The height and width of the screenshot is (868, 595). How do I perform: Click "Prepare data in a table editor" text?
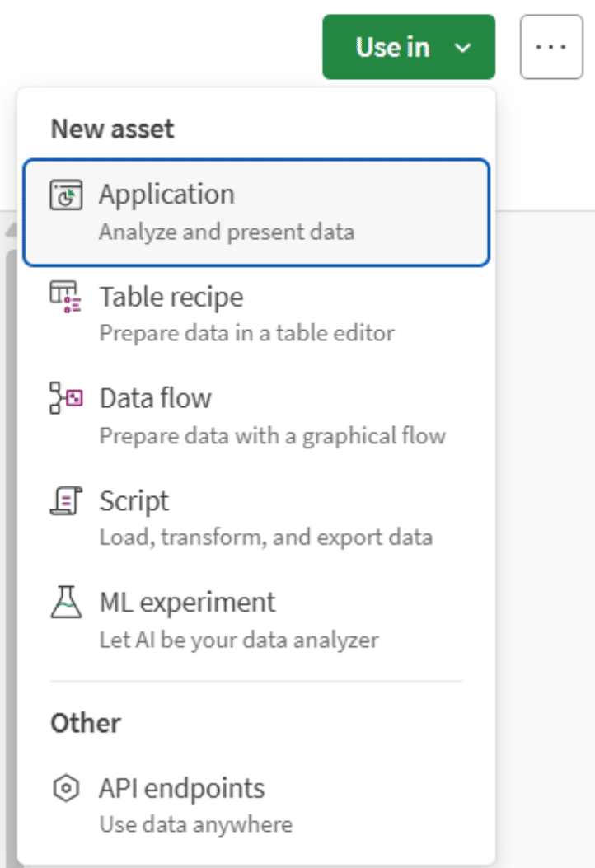pos(247,333)
